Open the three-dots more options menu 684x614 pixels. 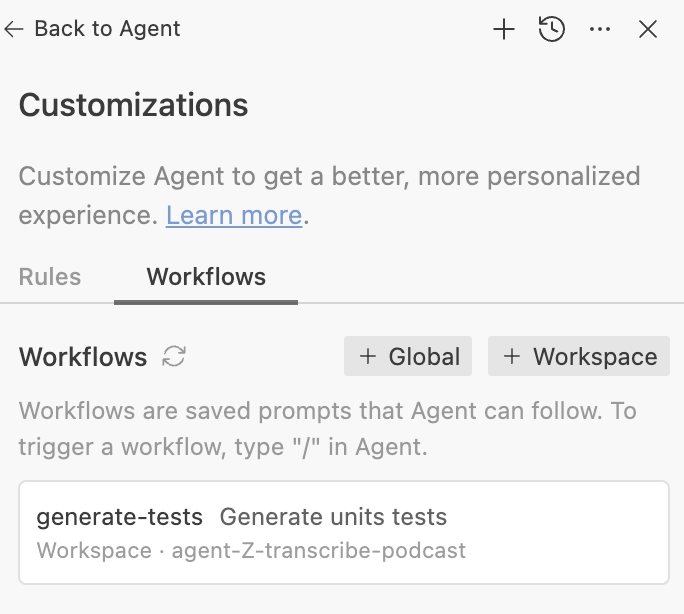pos(600,30)
